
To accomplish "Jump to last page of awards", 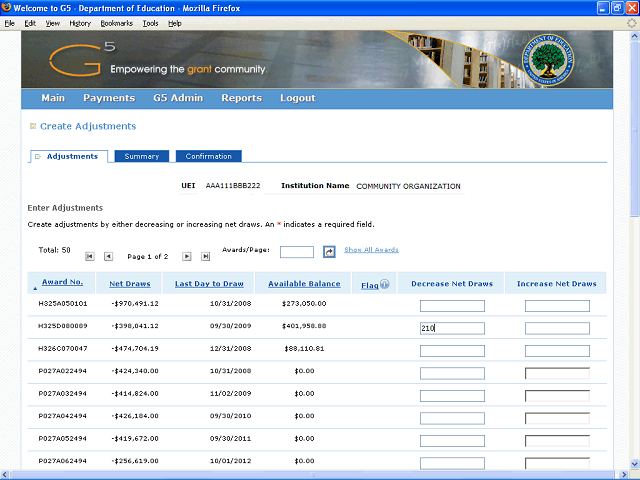I will 206,257.
